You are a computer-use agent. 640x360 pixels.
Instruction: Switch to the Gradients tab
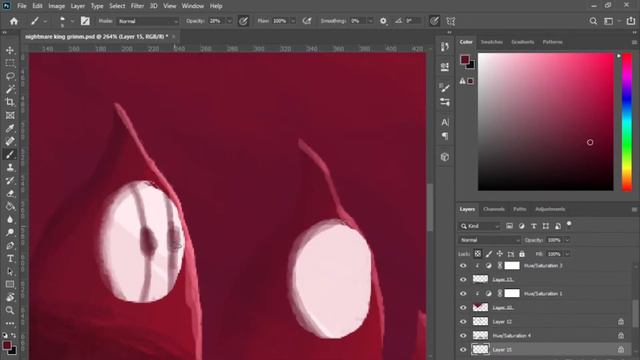coord(522,42)
